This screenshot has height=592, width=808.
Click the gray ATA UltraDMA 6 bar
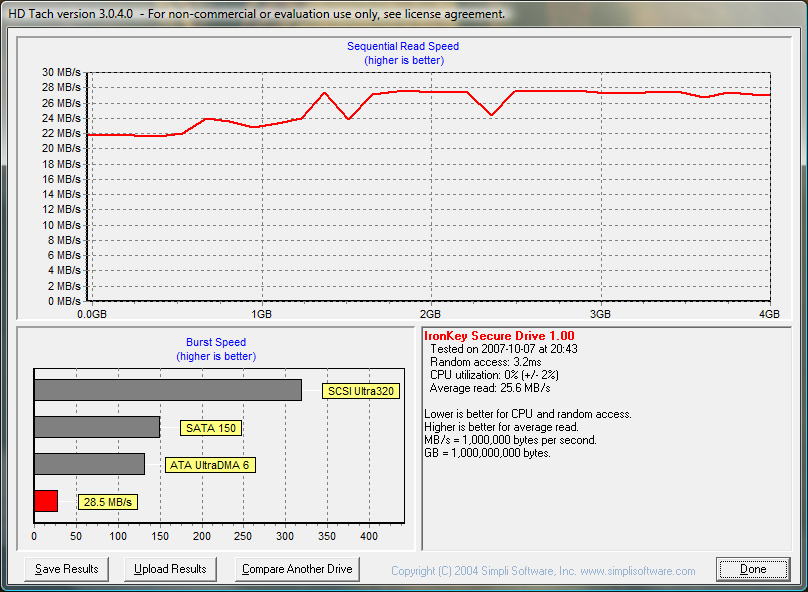[89, 464]
